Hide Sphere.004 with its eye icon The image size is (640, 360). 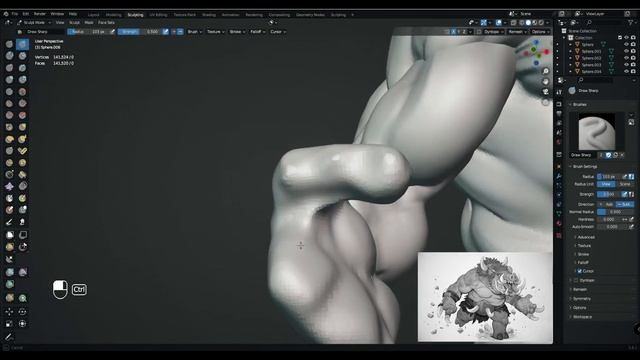(x=626, y=71)
